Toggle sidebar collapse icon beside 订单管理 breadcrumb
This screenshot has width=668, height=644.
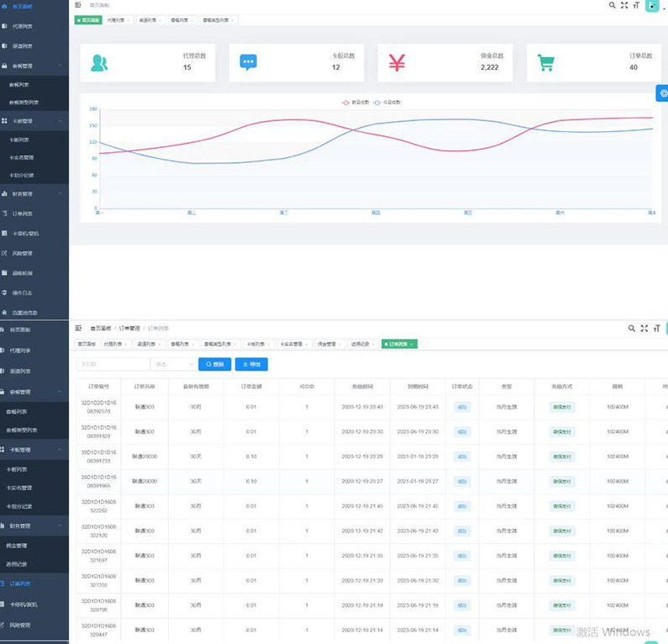click(x=78, y=328)
